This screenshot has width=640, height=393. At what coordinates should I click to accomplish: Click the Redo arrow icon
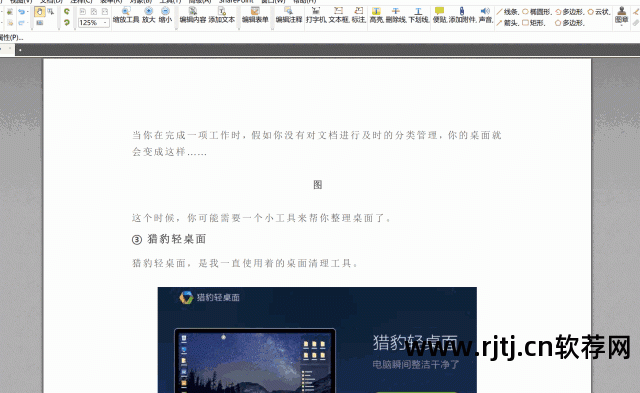click(x=21, y=23)
